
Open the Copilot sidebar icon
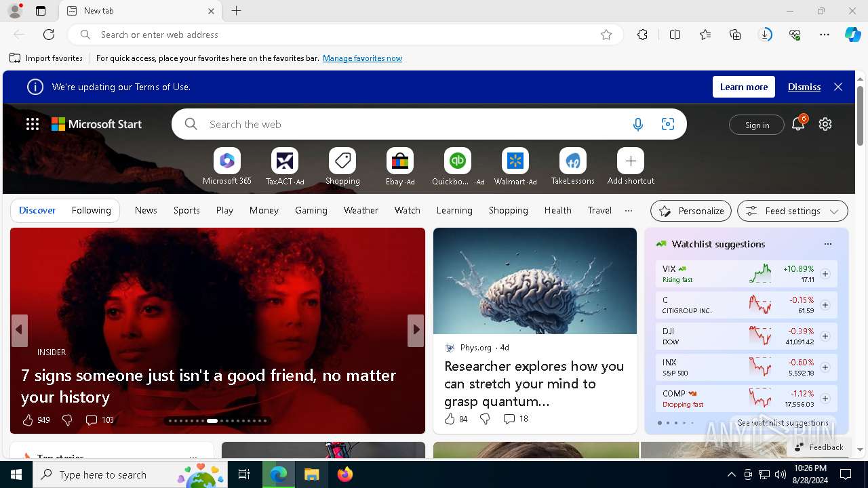(x=852, y=35)
